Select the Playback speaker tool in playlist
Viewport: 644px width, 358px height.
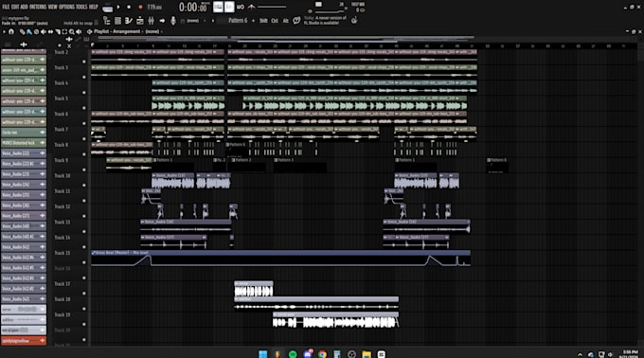tap(79, 31)
